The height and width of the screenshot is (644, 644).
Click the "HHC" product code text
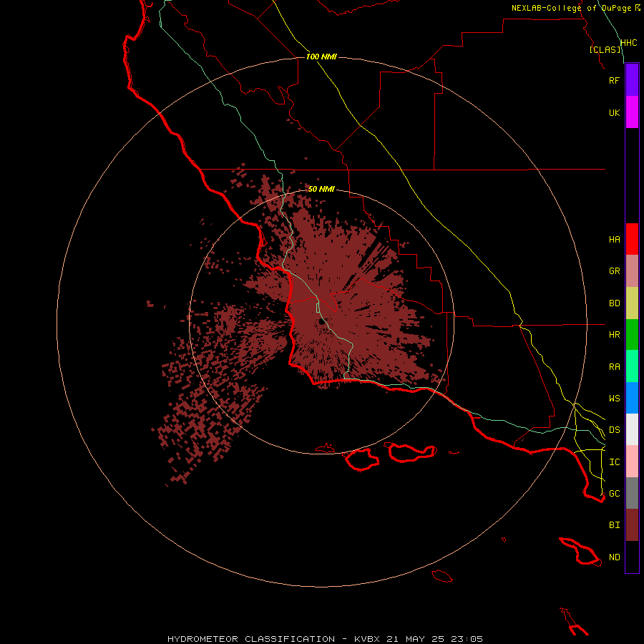pos(628,43)
